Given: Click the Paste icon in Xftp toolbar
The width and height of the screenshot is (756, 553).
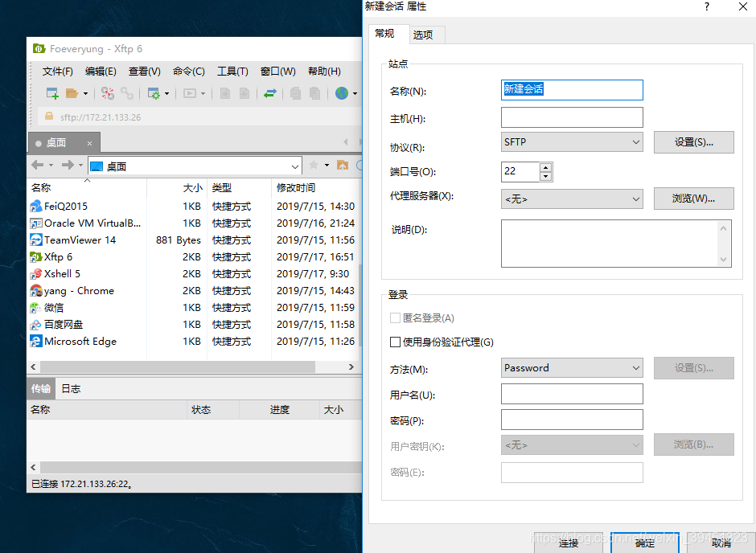Looking at the screenshot, I should coord(314,93).
